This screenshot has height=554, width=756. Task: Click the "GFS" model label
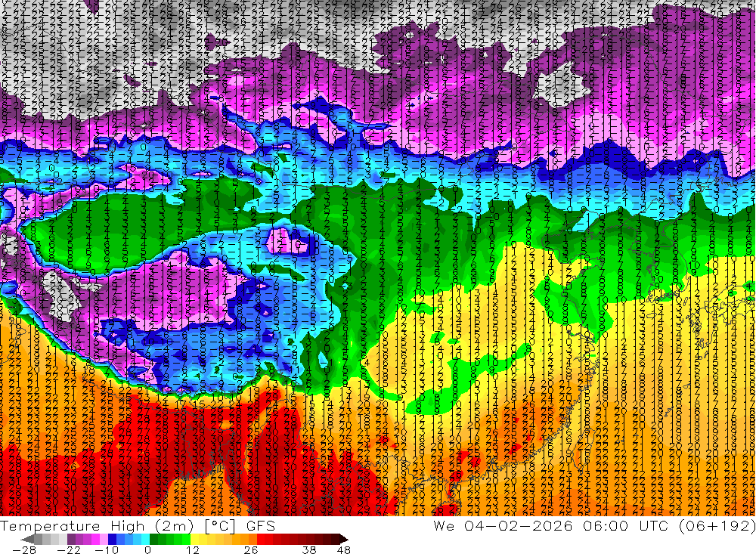pyautogui.click(x=261, y=526)
